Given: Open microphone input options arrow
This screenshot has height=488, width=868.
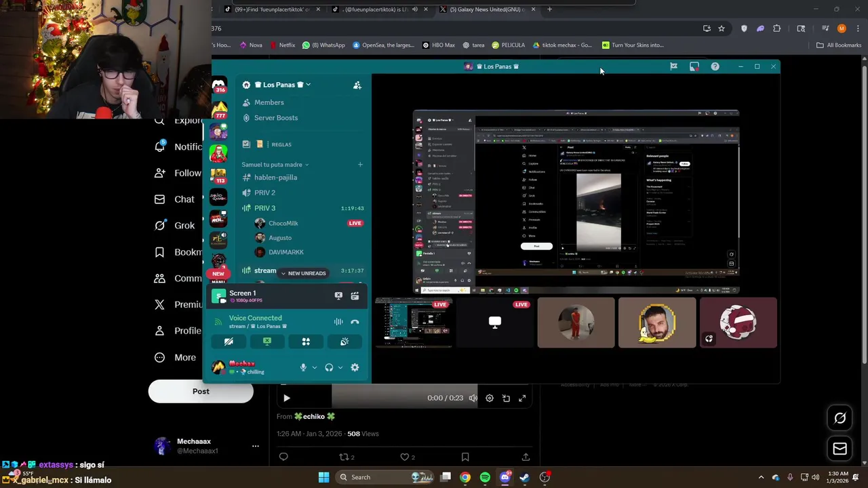Looking at the screenshot, I should coord(314,367).
